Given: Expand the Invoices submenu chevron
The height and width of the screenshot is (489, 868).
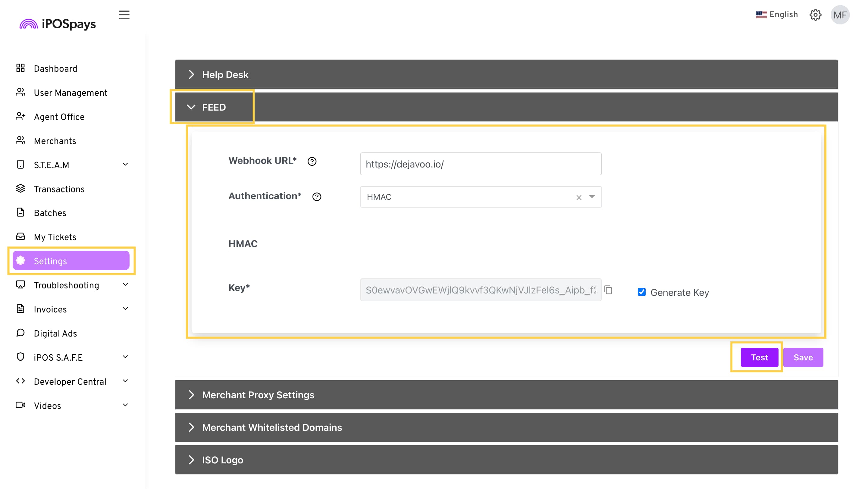Looking at the screenshot, I should [125, 309].
